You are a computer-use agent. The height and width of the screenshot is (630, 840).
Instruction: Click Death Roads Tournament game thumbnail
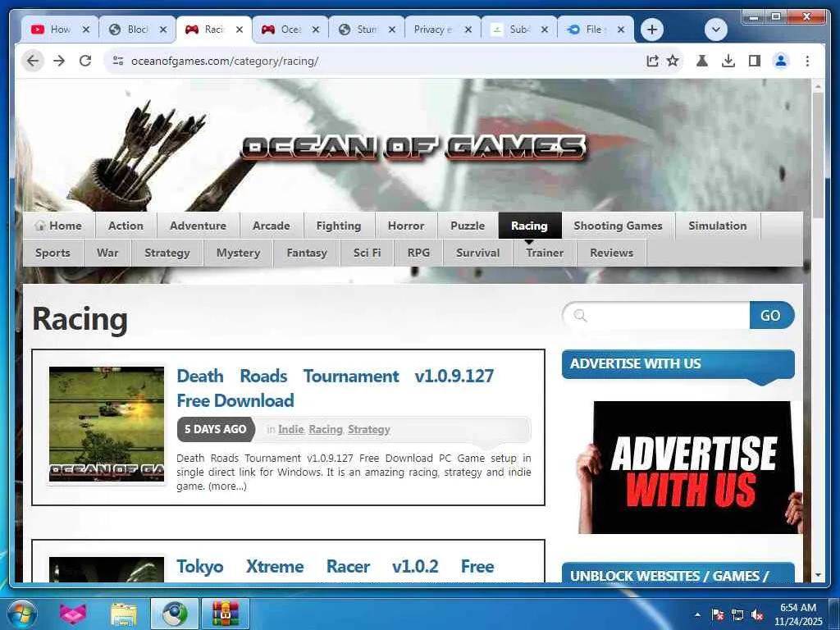pos(107,424)
